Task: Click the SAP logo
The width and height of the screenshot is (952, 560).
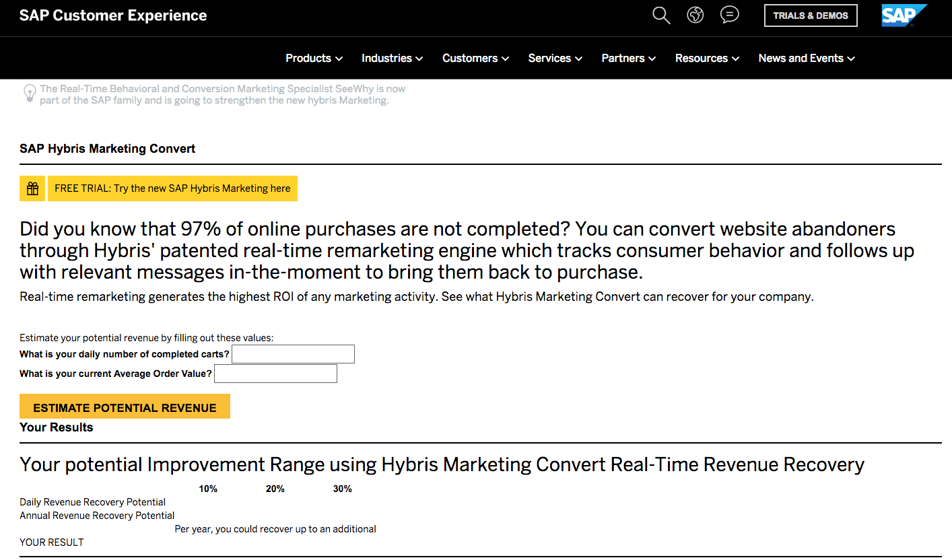Action: pyautogui.click(x=904, y=15)
